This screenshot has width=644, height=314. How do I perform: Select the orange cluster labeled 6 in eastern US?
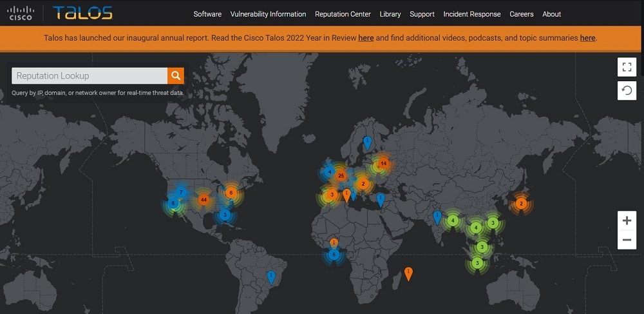(x=231, y=192)
